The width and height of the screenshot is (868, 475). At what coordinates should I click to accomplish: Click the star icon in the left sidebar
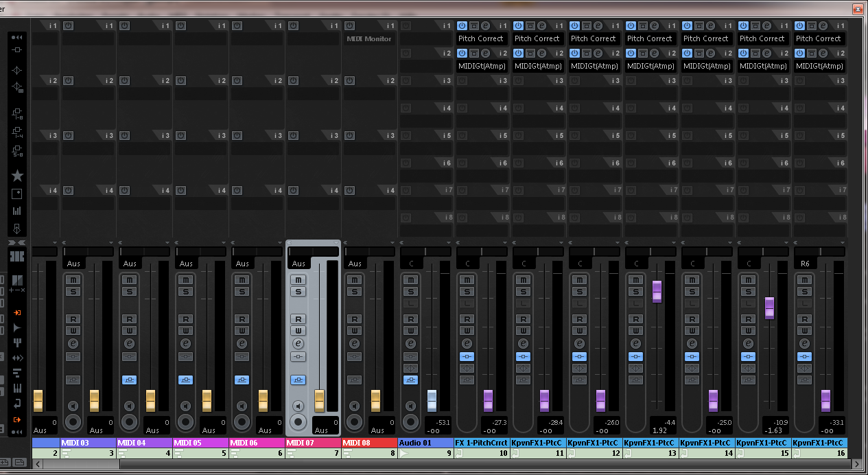pos(17,176)
